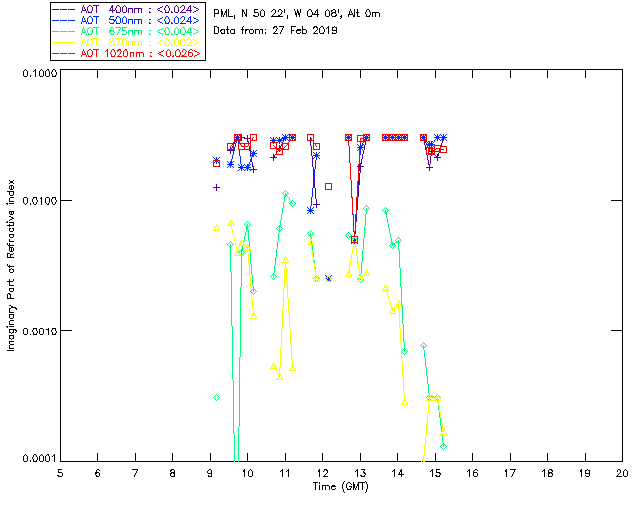
Task: Click the x-axis tick label 6
Action: (x=98, y=473)
